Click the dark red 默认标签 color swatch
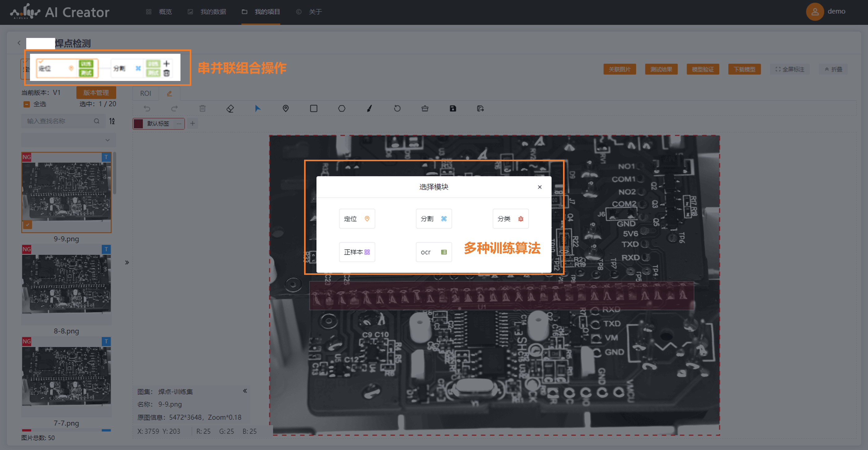The image size is (868, 450). pos(138,124)
